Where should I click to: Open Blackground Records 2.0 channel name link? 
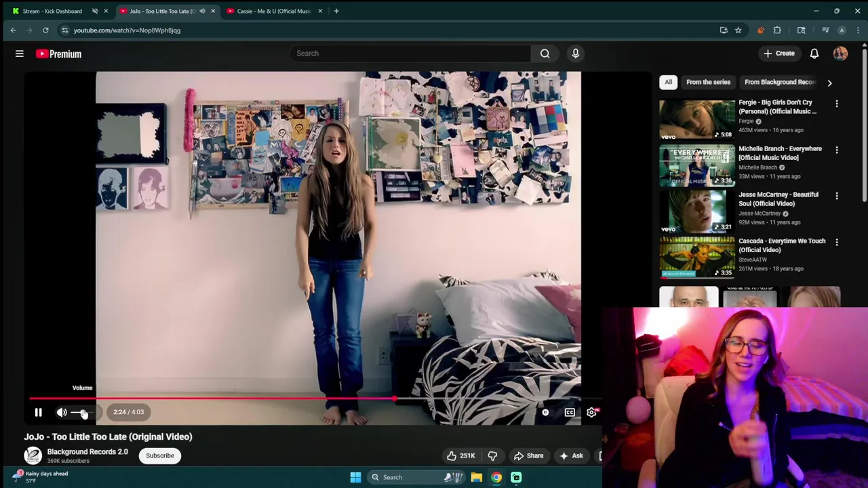coord(87,451)
